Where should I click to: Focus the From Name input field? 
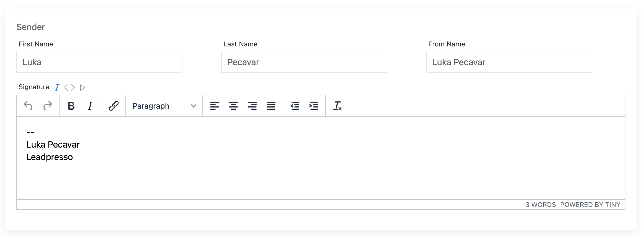[509, 62]
